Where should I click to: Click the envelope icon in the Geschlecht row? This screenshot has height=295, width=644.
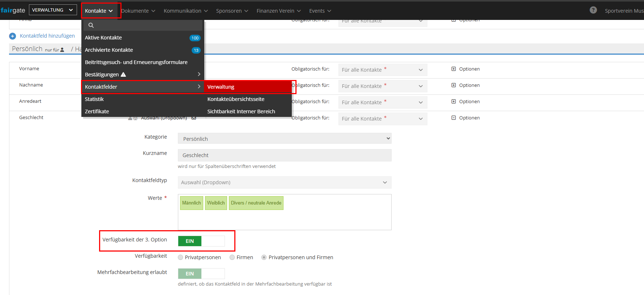(x=194, y=118)
